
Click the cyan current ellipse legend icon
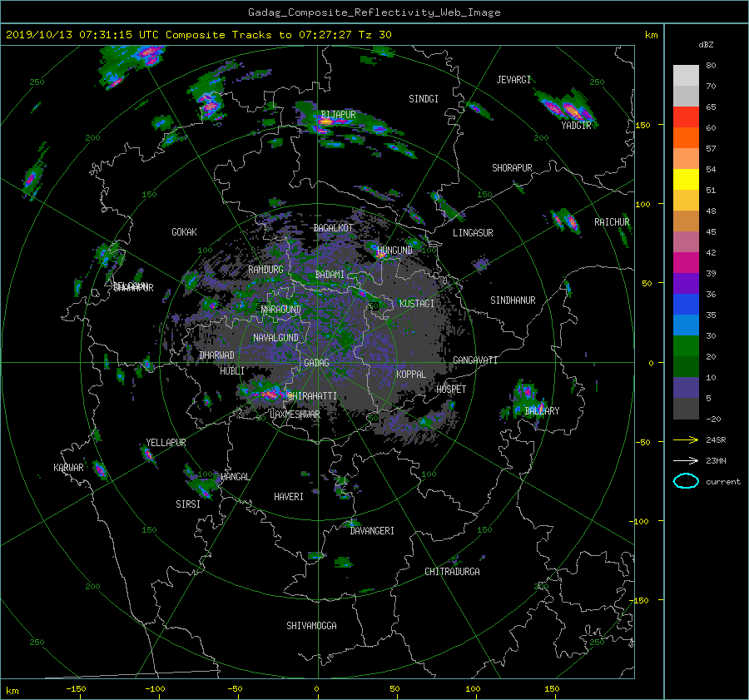click(x=686, y=481)
